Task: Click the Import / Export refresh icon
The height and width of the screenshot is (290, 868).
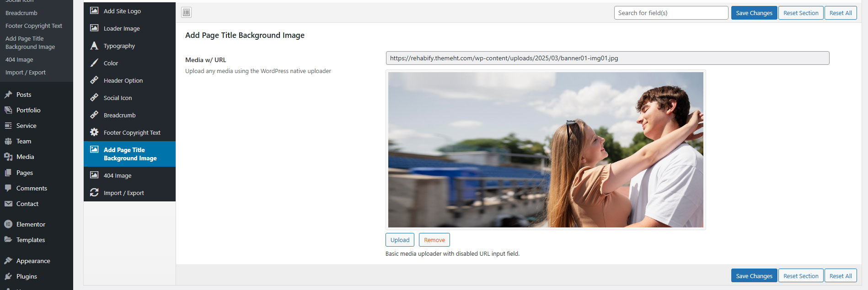Action: (x=94, y=192)
